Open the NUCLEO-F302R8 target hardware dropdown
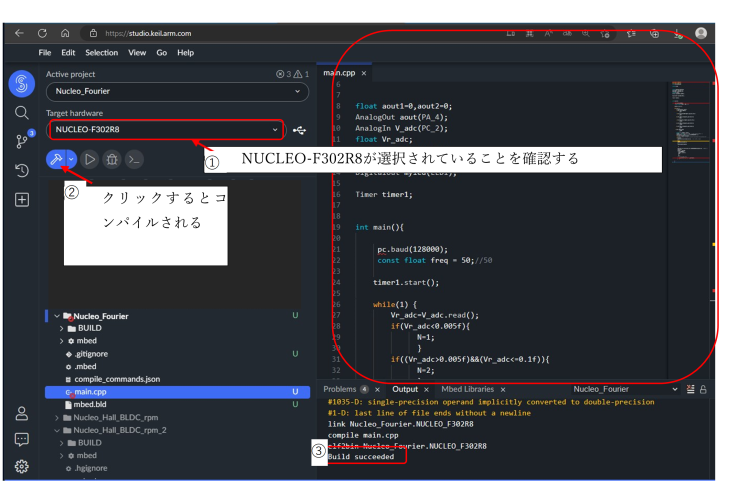740x501 pixels. pyautogui.click(x=166, y=130)
